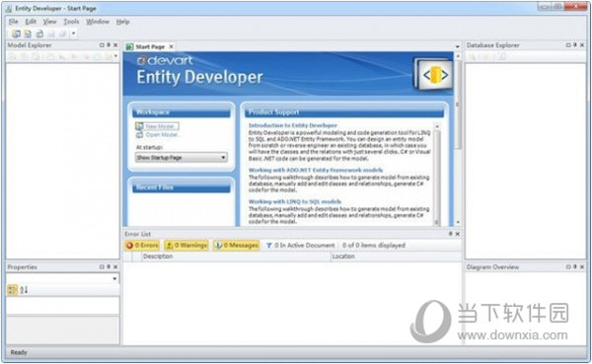
Task: Open the Help menu
Action: pos(122,22)
